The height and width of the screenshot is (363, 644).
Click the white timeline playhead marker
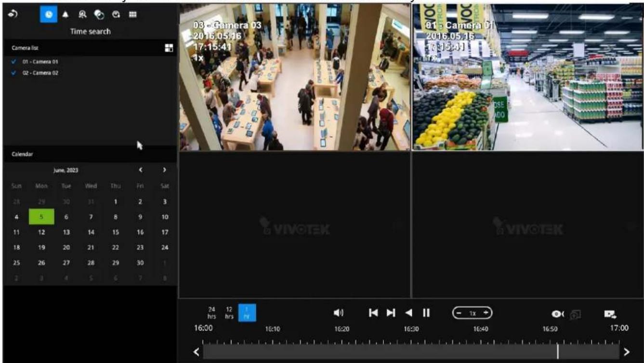[558, 351]
